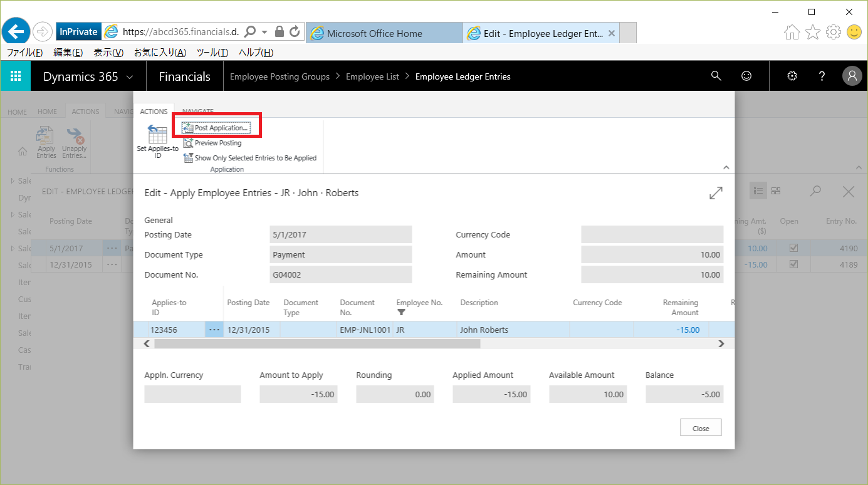Open the help question mark icon
868x485 pixels.
click(822, 76)
